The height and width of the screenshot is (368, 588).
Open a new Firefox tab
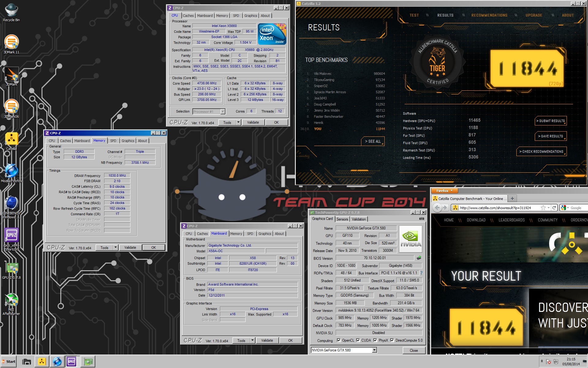click(x=512, y=198)
